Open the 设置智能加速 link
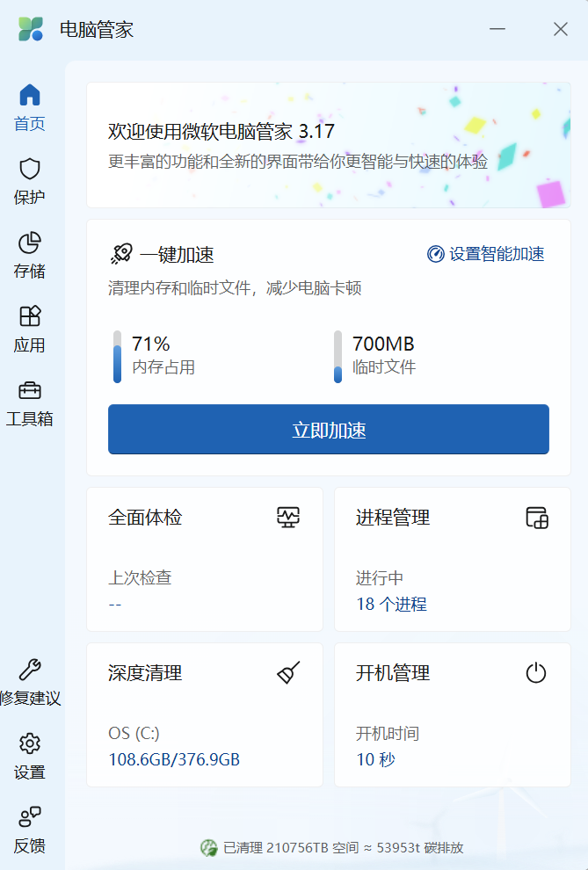The width and height of the screenshot is (588, 870). [486, 254]
